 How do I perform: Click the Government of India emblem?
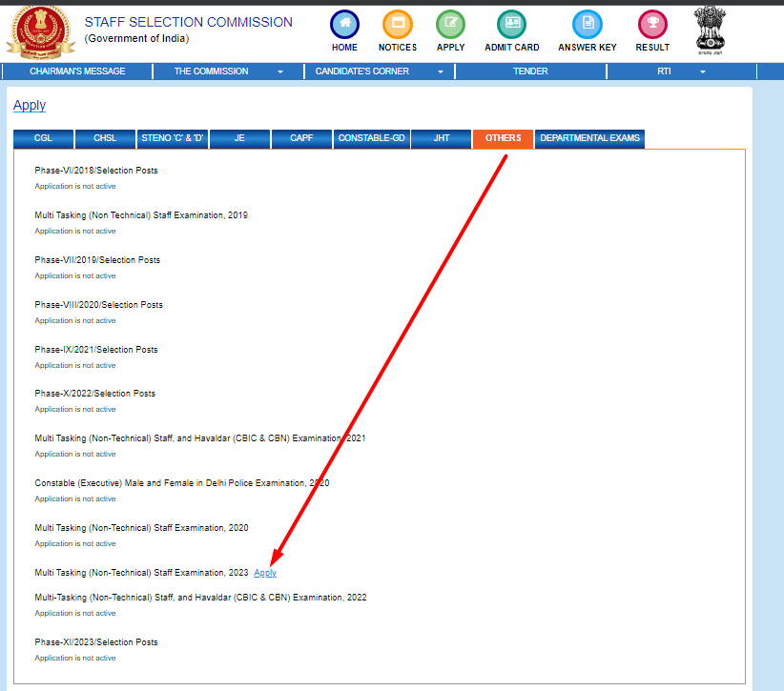[710, 30]
